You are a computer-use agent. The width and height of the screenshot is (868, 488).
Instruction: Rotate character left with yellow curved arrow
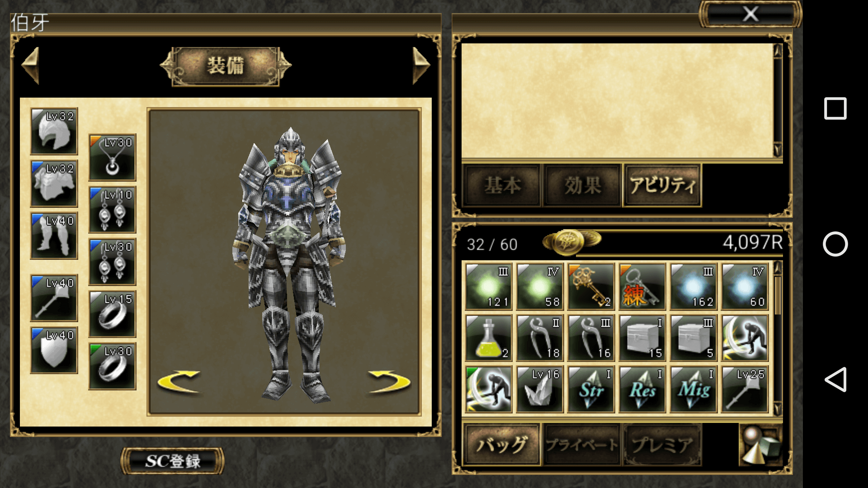tap(179, 382)
